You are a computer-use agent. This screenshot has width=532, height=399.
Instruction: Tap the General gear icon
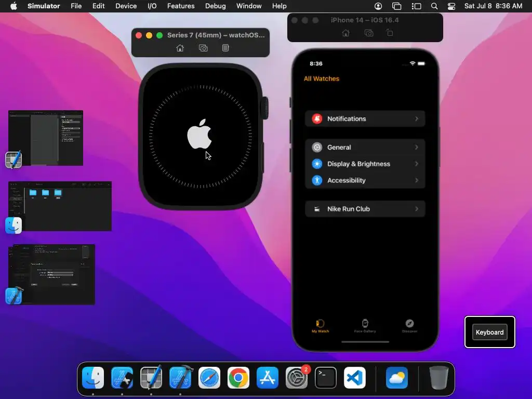317,147
